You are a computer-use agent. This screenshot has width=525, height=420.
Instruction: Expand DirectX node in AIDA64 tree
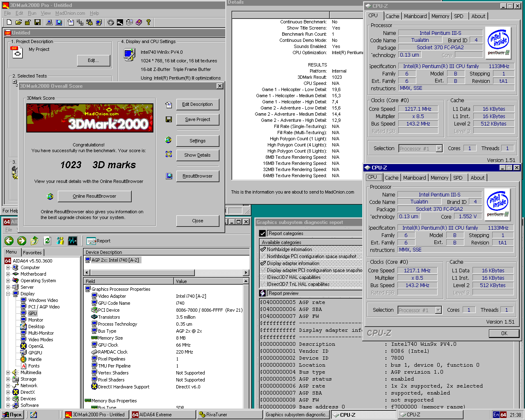point(8,392)
